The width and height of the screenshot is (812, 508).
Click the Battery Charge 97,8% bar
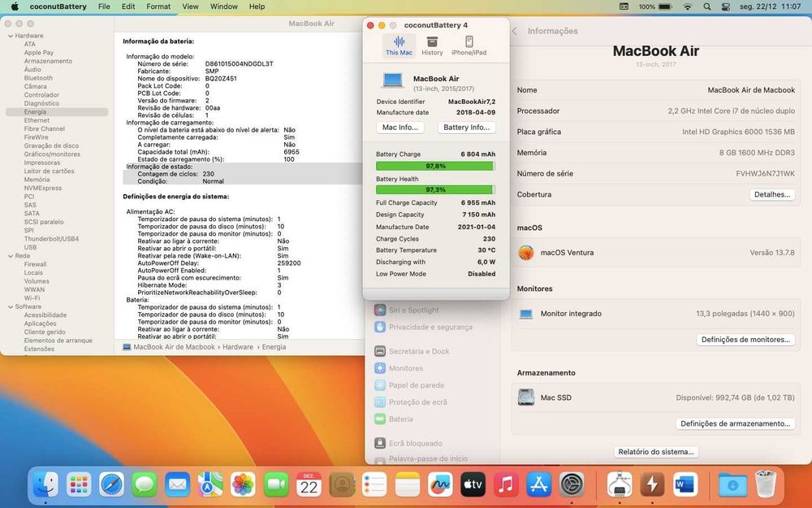(x=435, y=166)
